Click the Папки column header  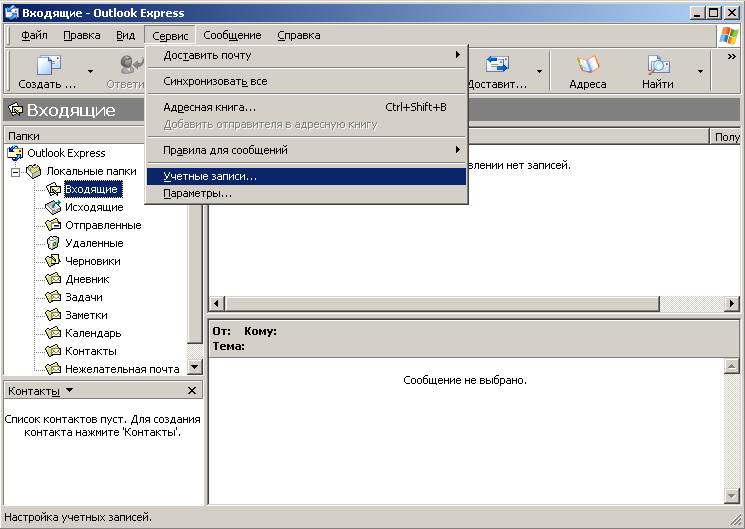[74, 136]
